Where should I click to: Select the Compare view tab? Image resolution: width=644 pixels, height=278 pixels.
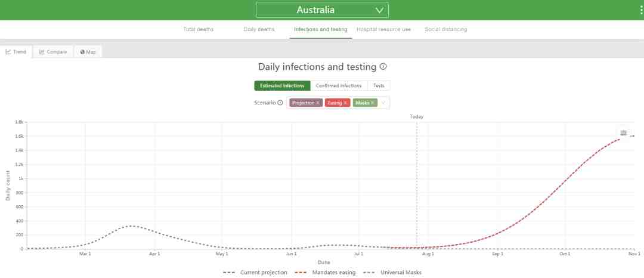pyautogui.click(x=53, y=52)
